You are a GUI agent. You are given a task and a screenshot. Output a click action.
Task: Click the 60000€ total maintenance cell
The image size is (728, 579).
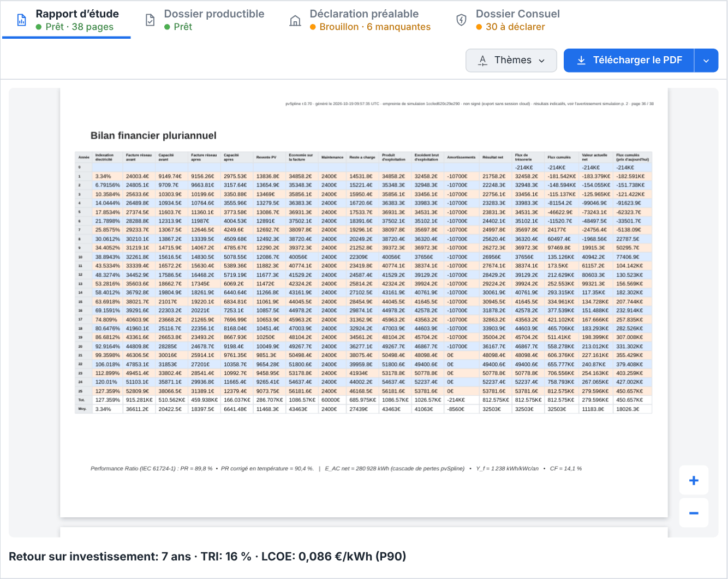pos(332,400)
